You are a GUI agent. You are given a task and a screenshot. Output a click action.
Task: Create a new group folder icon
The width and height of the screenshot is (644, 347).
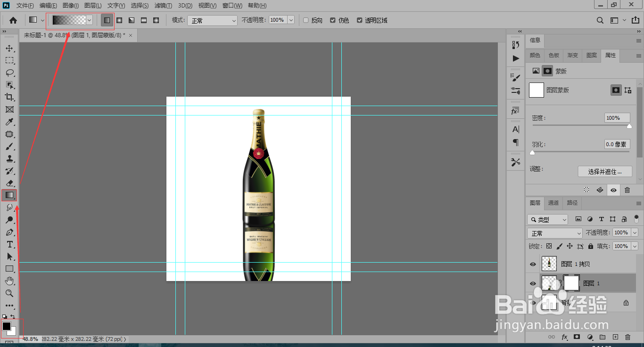(603, 337)
